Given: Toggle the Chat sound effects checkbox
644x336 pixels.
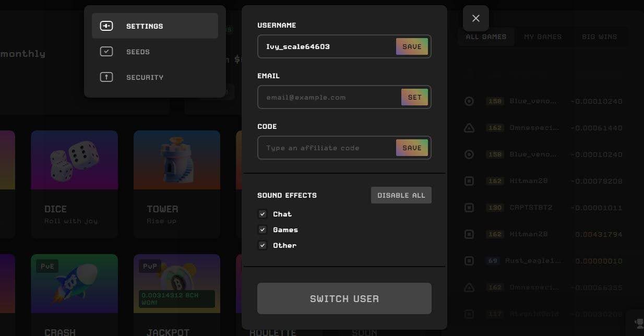Looking at the screenshot, I should point(263,214).
